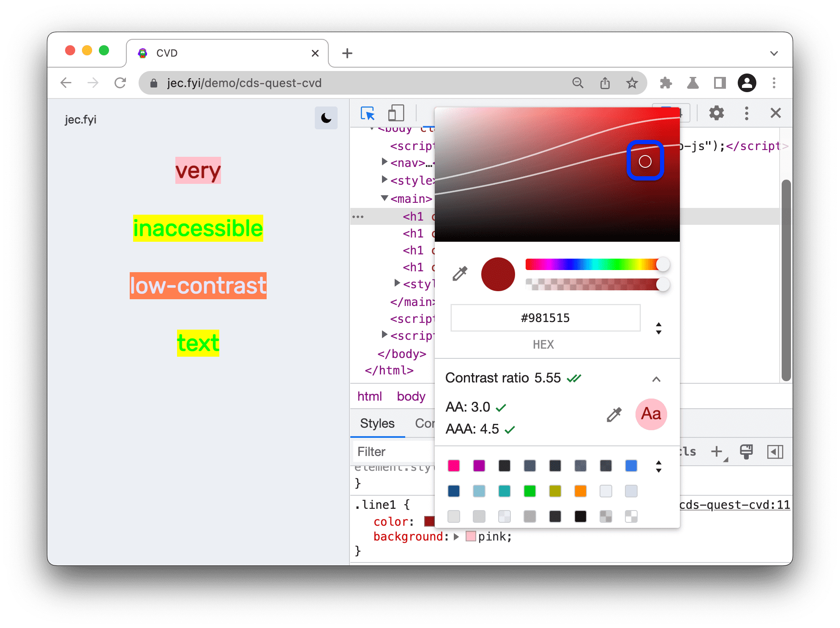Image resolution: width=840 pixels, height=628 pixels.
Task: Select the HEX color input field
Action: tap(544, 319)
